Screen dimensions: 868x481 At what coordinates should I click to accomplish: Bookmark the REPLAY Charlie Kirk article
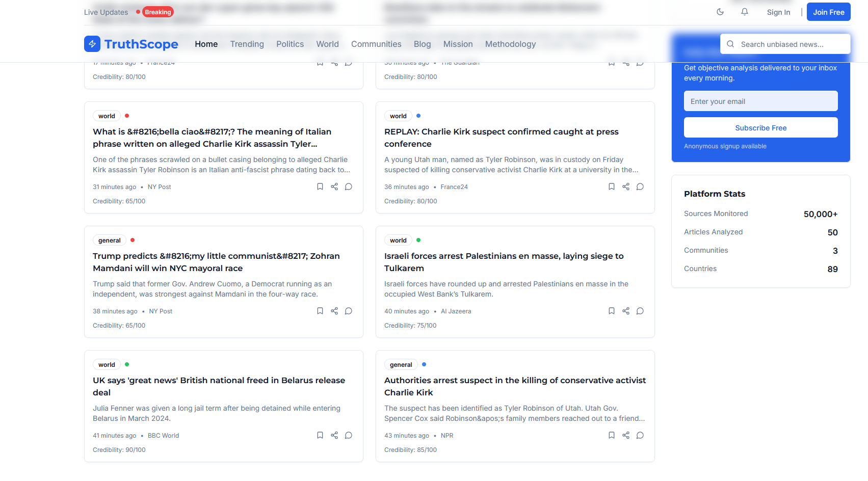point(612,186)
